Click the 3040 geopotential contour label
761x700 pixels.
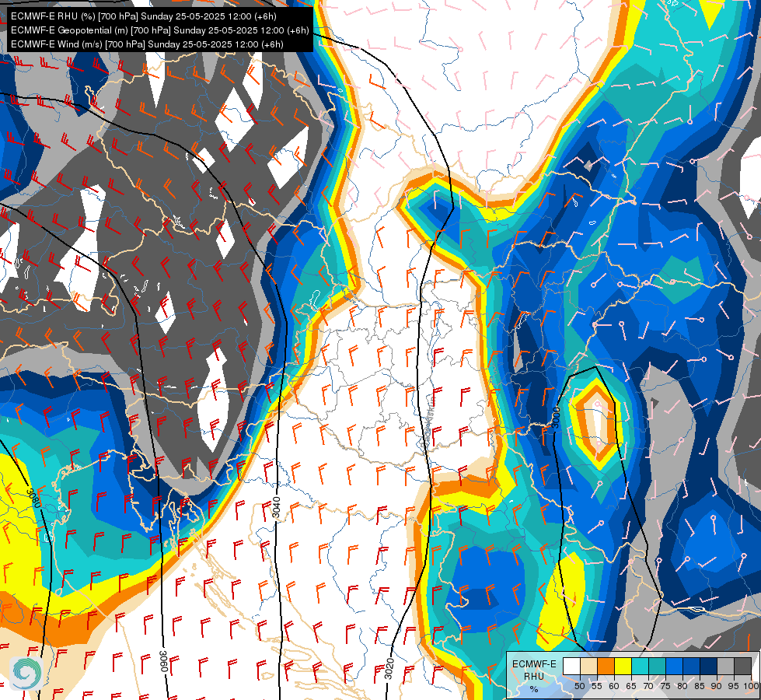276,508
